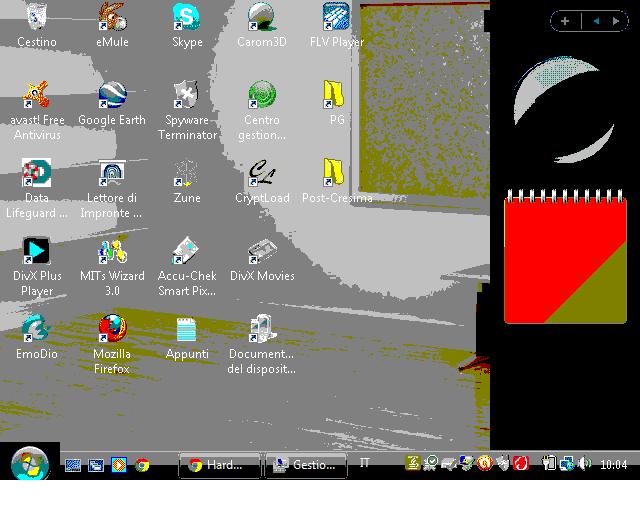Image resolution: width=640 pixels, height=506 pixels.
Task: Open DivX Plus Player shortcut
Action: pos(37,252)
